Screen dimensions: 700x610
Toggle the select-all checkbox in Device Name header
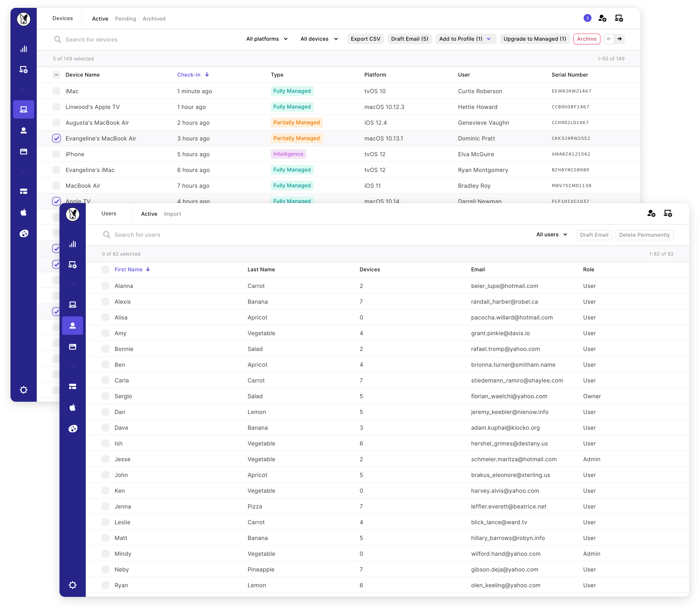(56, 75)
